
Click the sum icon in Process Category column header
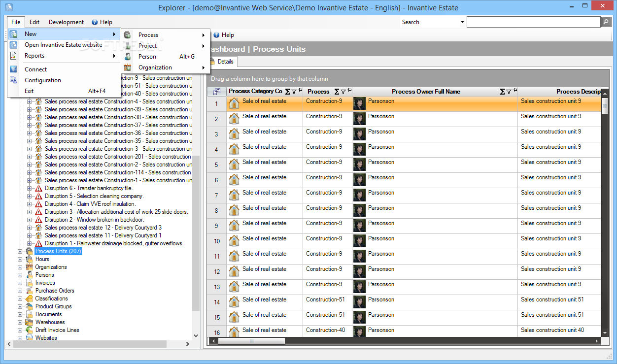point(288,92)
